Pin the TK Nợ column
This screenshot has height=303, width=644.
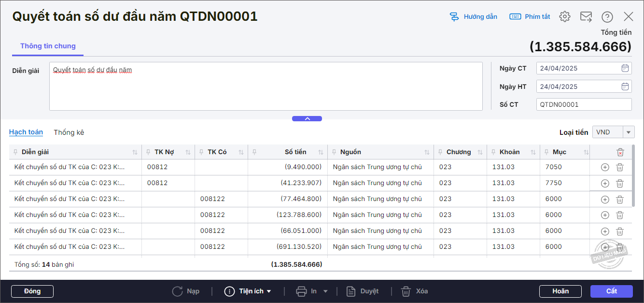pyautogui.click(x=149, y=152)
